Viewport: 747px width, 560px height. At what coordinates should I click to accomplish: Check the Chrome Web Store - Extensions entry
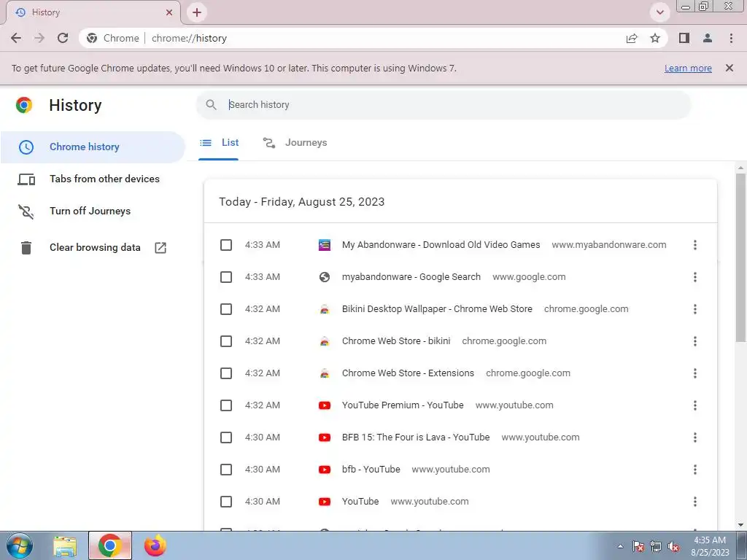226,373
